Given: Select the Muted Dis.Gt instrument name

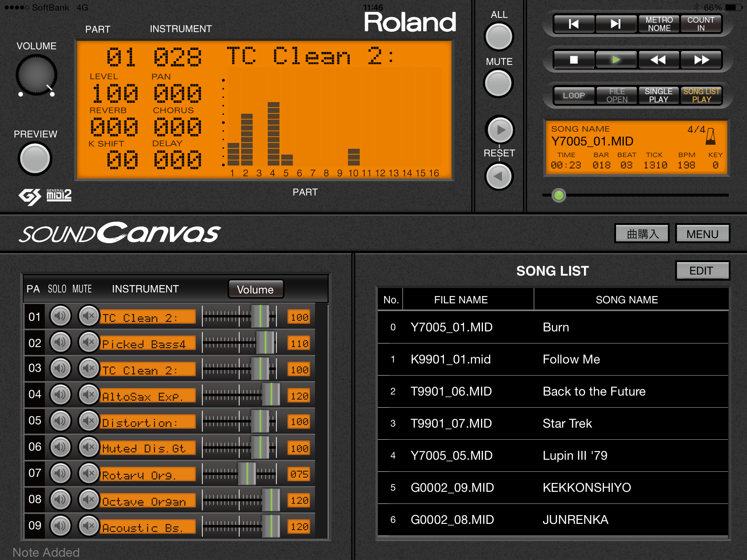Looking at the screenshot, I should (148, 448).
